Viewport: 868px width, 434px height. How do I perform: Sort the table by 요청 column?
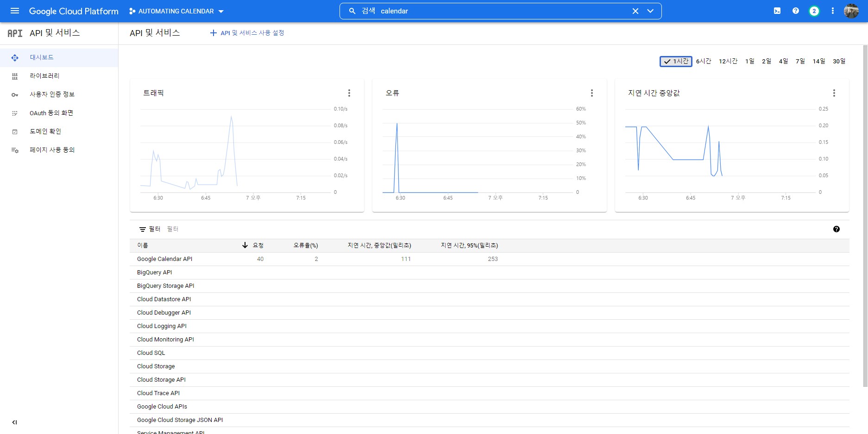click(258, 245)
